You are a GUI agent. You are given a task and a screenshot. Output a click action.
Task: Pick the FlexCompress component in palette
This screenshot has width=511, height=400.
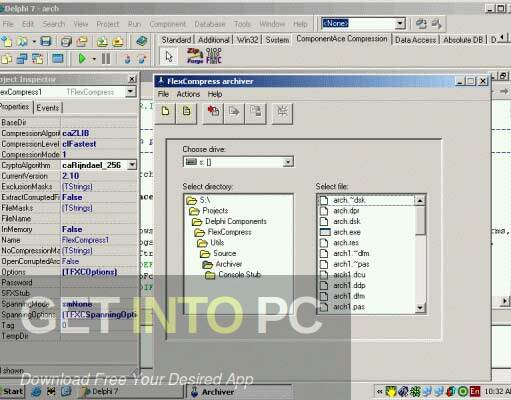coord(214,56)
